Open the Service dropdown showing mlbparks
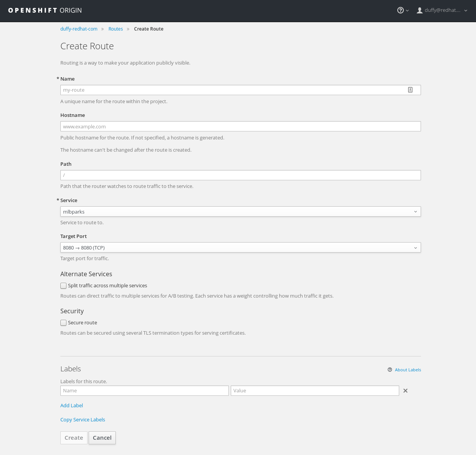This screenshot has height=455, width=476. click(241, 211)
